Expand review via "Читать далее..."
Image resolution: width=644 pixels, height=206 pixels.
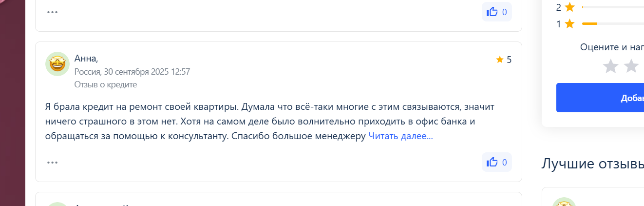[400, 136]
